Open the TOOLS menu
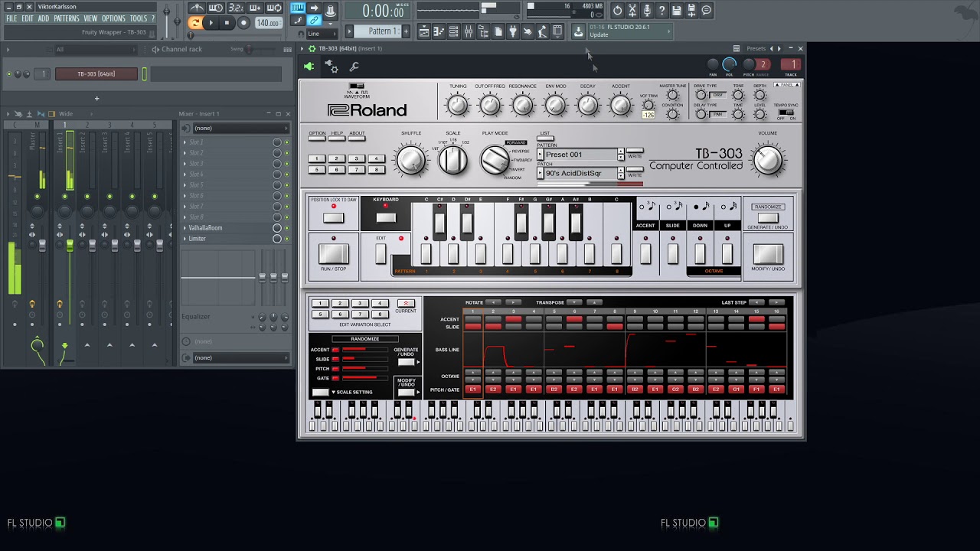This screenshot has width=980, height=551. pyautogui.click(x=139, y=18)
